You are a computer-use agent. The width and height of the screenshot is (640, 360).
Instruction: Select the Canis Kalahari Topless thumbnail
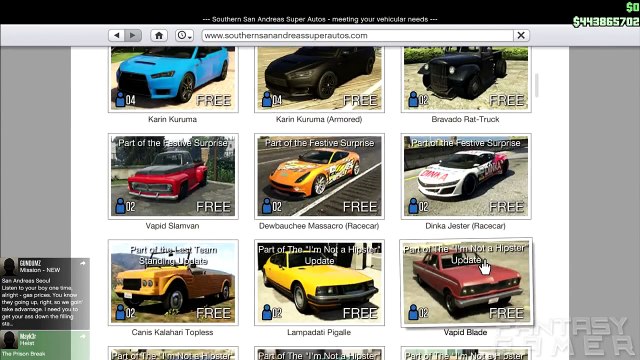(x=173, y=282)
